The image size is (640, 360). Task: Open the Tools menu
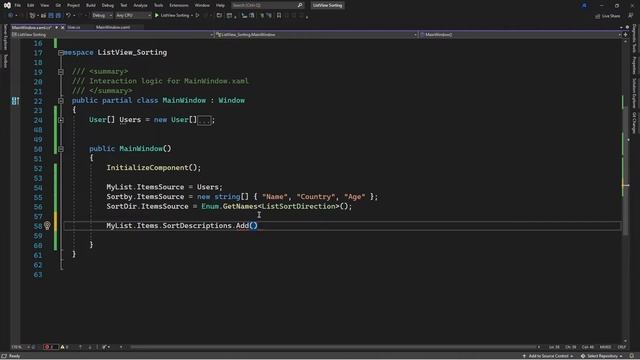[158, 5]
